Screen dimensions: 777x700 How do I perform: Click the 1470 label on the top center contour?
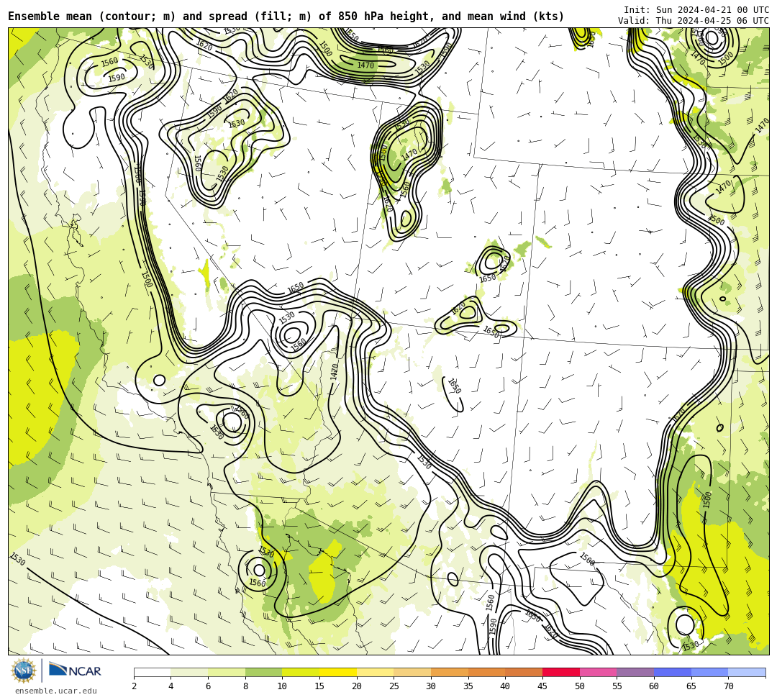365,65
